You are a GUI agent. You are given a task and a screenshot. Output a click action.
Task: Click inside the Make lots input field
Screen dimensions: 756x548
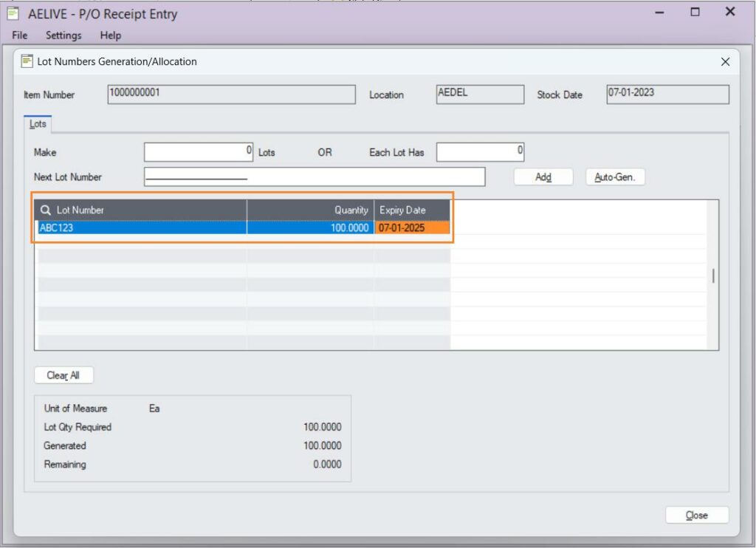(198, 152)
